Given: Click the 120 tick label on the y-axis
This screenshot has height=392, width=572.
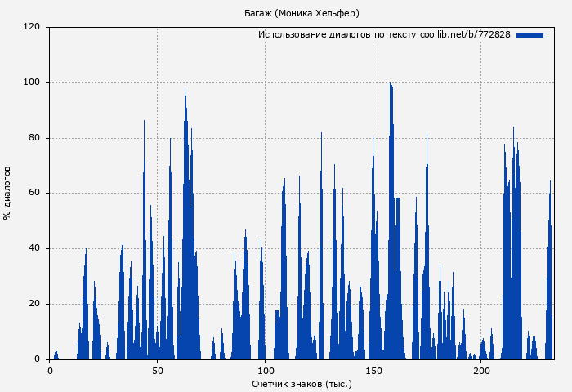Looking at the screenshot, I should [32, 27].
